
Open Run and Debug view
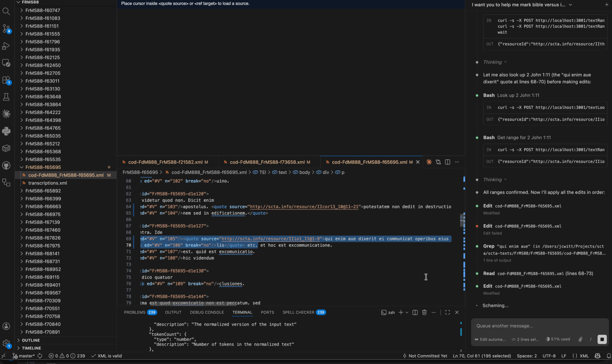[x=6, y=46]
